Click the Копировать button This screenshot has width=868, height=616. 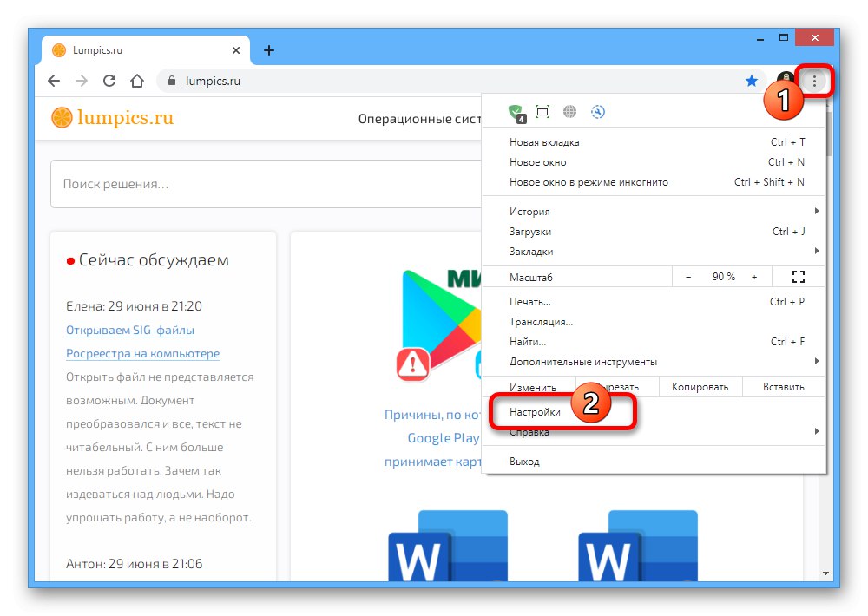[700, 386]
